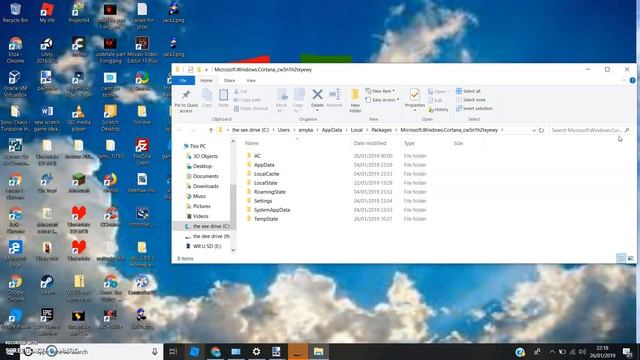Click Move to in Organize group
This screenshot has width=640, height=360.
[x=282, y=100]
